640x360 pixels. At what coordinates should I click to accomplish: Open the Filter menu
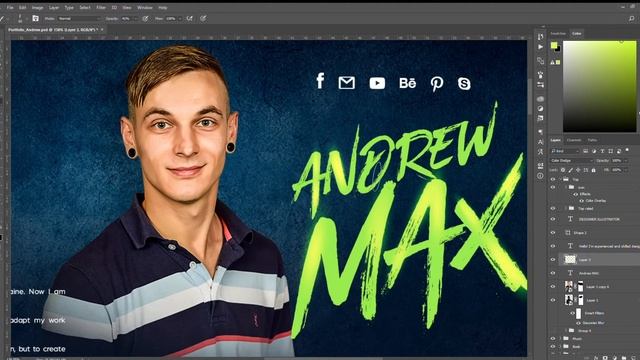(101, 8)
